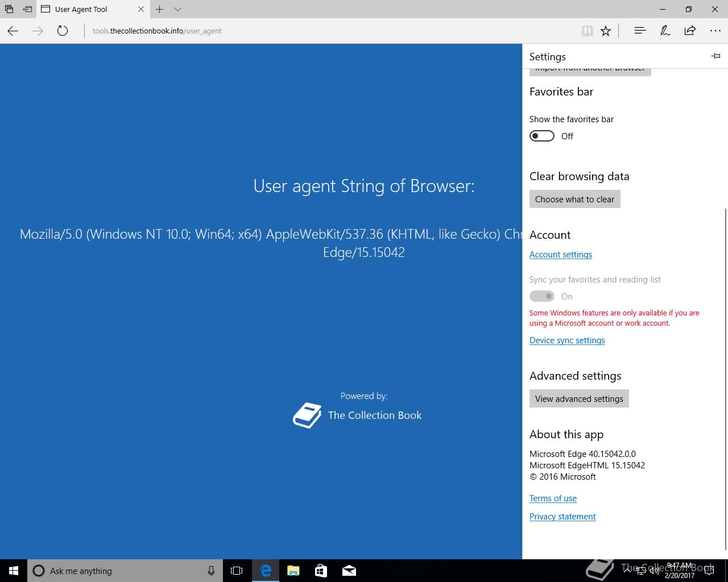
Task: Open File Explorer from taskbar
Action: [x=293, y=571]
